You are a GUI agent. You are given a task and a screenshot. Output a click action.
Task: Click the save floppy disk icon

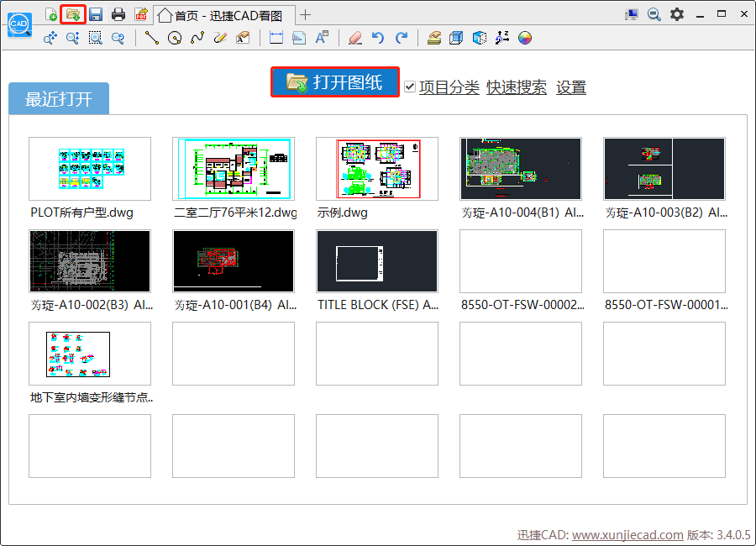point(96,14)
